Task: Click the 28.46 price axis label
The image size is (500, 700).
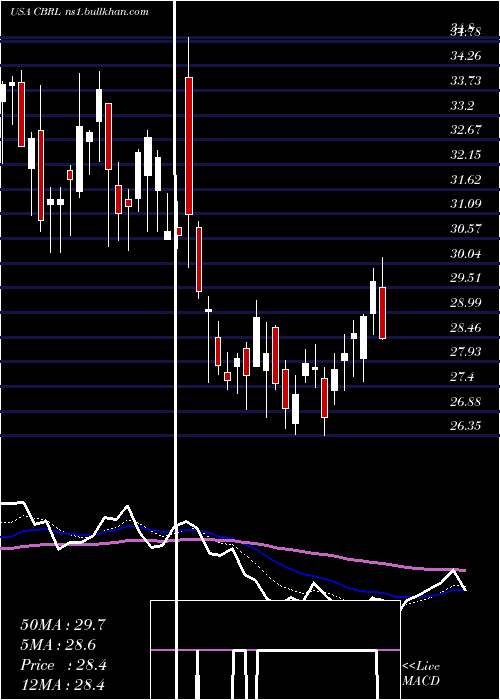Action: (465, 328)
